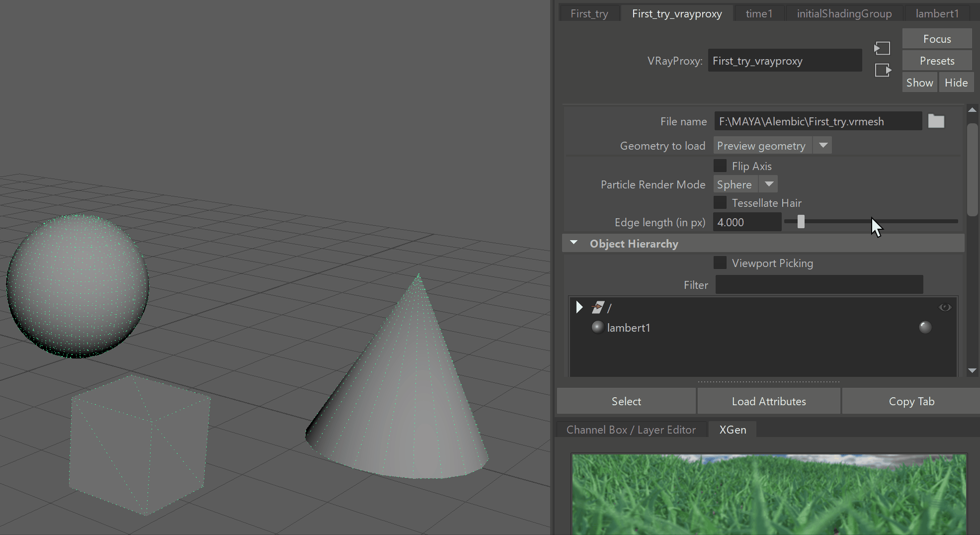Click the output connection arrow icon

(x=883, y=70)
